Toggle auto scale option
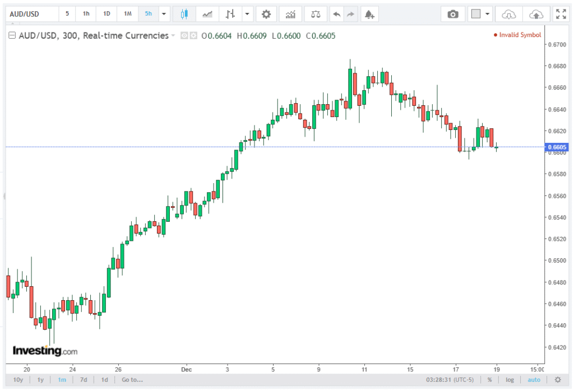This screenshot has width=574, height=392. pyautogui.click(x=533, y=380)
